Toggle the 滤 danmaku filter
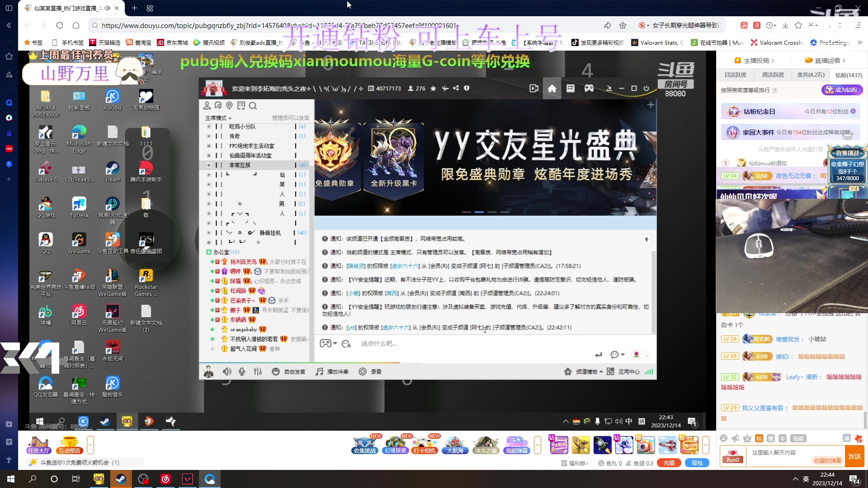 tap(846, 439)
